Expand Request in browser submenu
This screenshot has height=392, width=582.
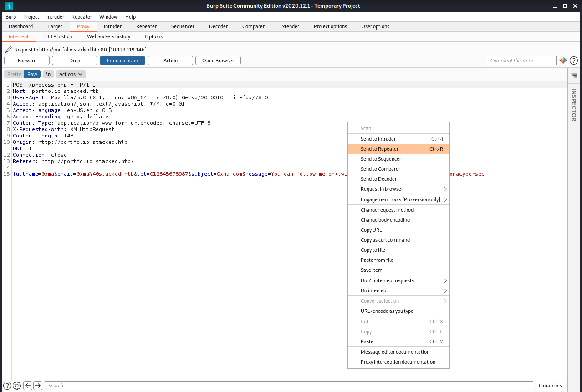tap(398, 189)
